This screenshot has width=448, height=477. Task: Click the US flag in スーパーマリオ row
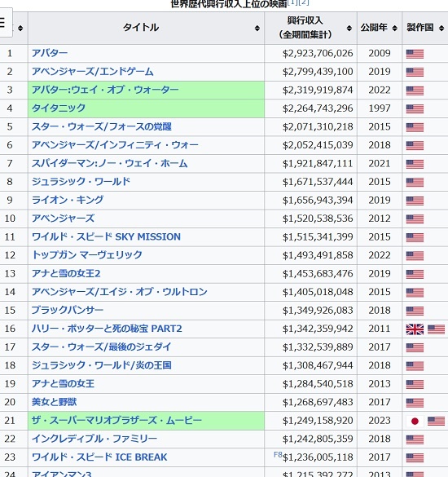(436, 421)
